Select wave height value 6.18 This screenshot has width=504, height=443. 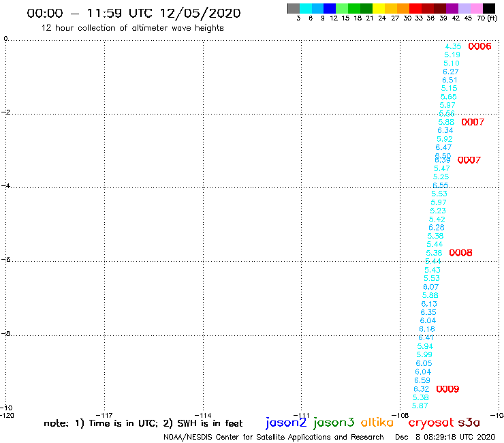point(427,329)
